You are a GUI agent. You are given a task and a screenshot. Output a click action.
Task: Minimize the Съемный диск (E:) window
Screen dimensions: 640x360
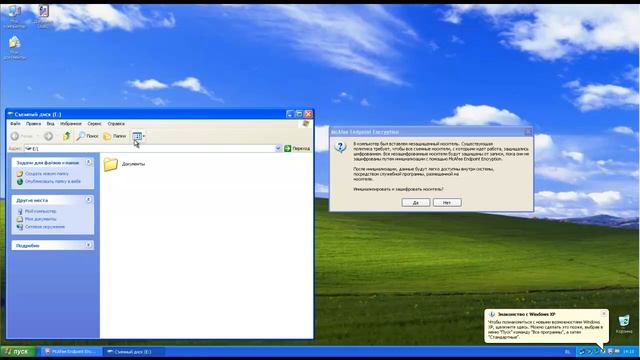coord(289,114)
